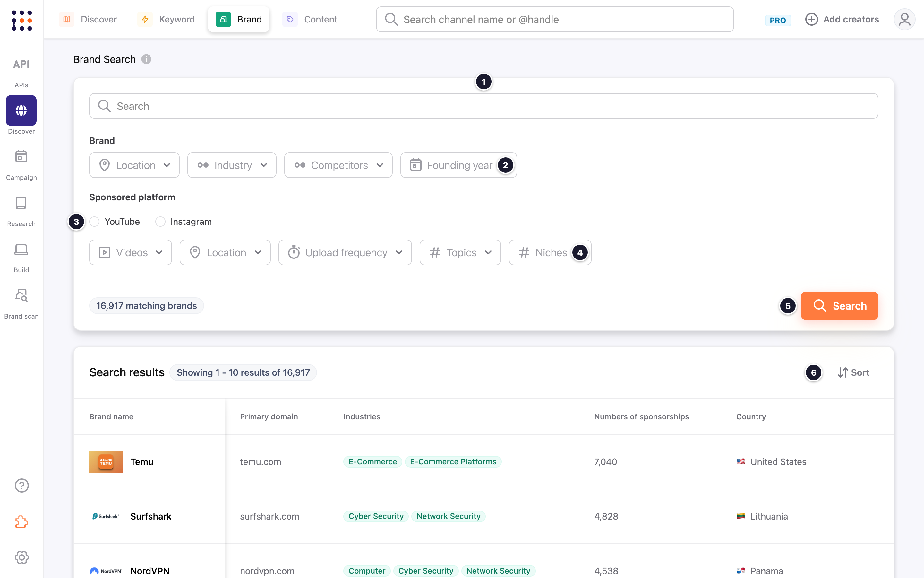Expand the Topics dropdown

coord(460,252)
